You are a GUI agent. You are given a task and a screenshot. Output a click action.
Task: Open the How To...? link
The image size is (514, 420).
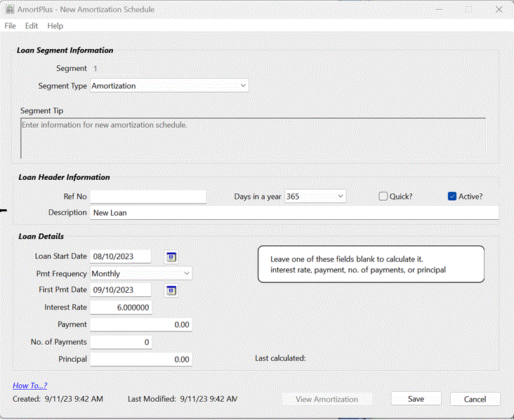click(x=29, y=386)
